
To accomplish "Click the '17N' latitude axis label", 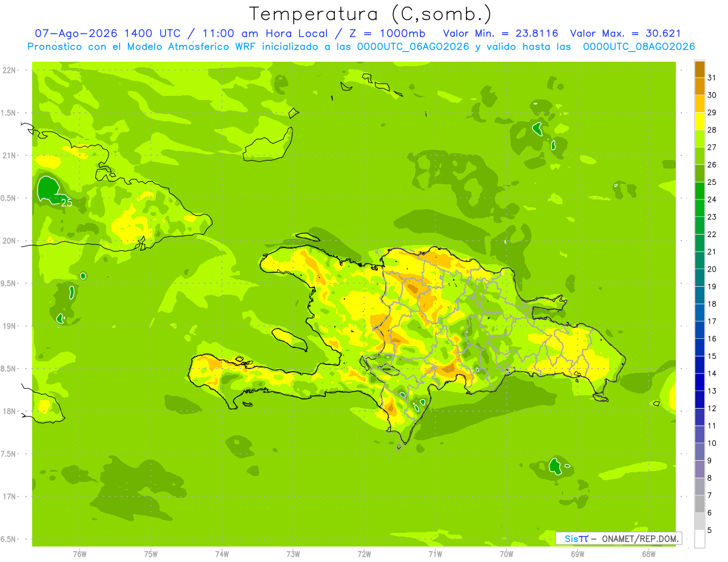I will (10, 497).
